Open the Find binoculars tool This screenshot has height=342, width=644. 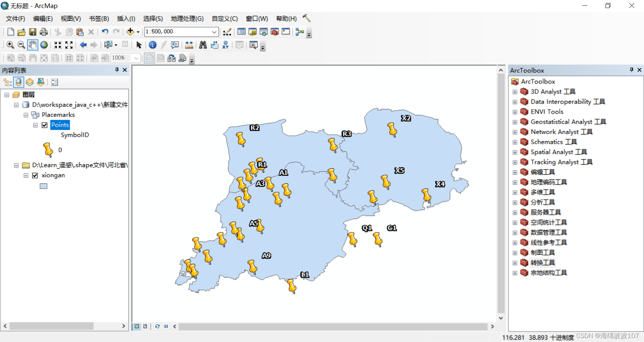pyautogui.click(x=203, y=45)
